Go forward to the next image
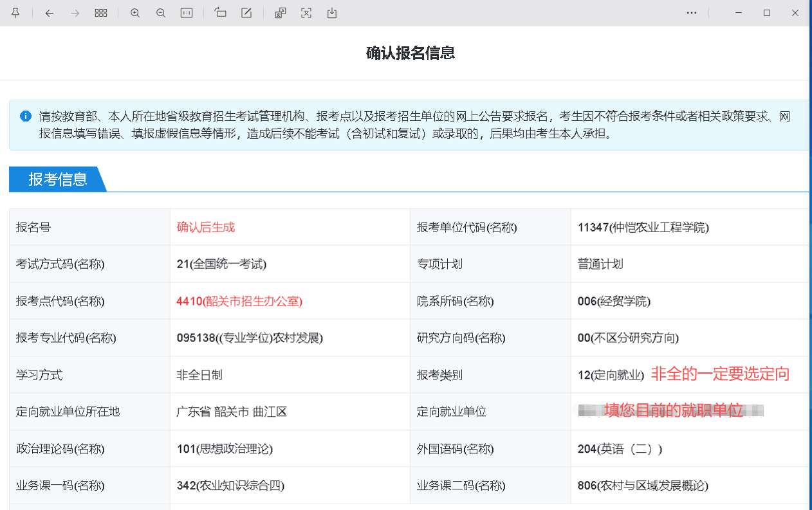Image resolution: width=812 pixels, height=510 pixels. click(x=75, y=13)
